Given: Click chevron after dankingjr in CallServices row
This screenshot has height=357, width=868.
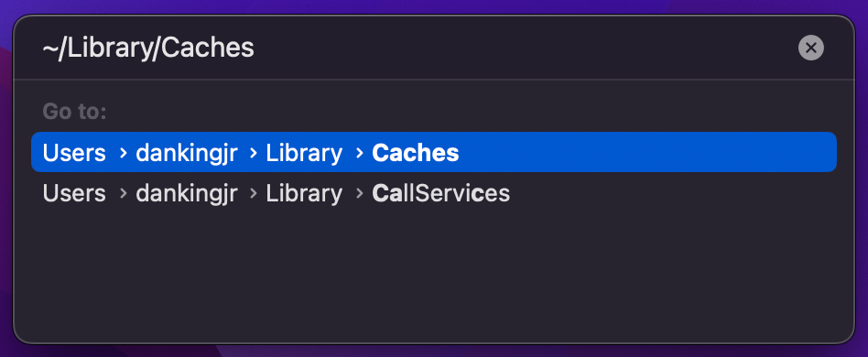Looking at the screenshot, I should coord(254,194).
